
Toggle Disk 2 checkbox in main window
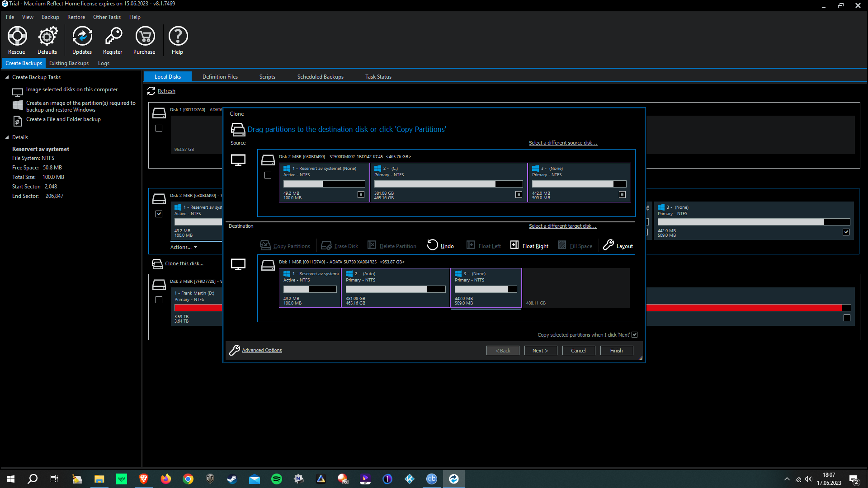pos(159,214)
